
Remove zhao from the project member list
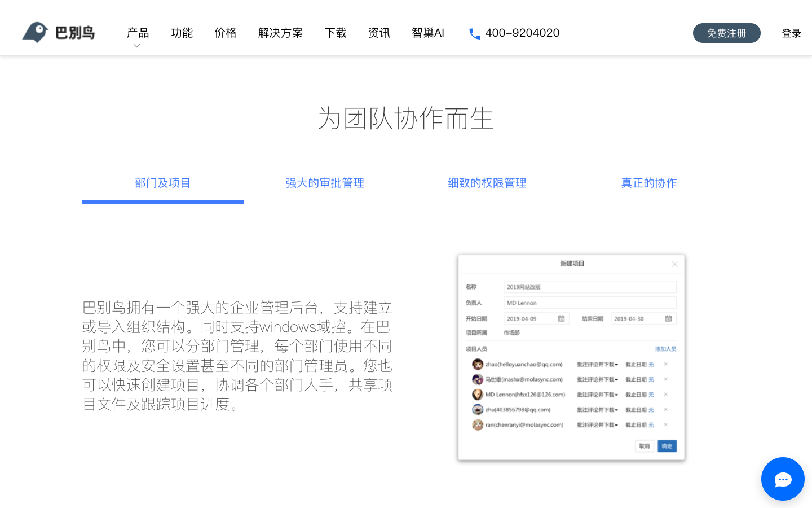click(665, 364)
